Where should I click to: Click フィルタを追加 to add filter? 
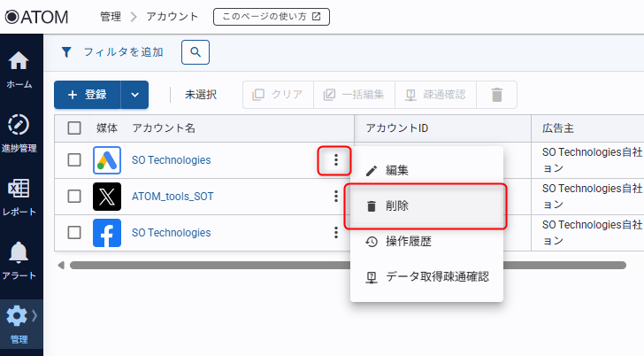[x=111, y=52]
